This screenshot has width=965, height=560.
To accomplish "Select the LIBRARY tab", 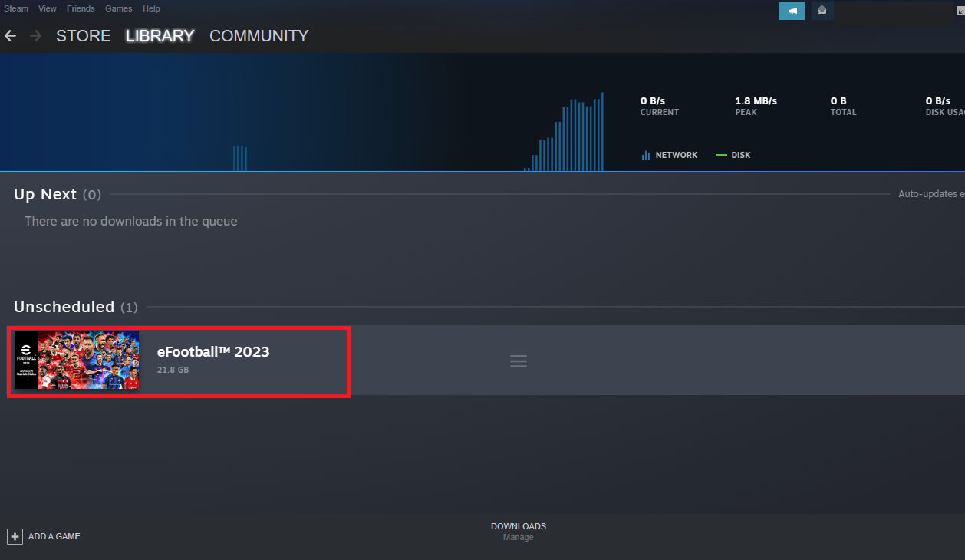I will tap(160, 36).
